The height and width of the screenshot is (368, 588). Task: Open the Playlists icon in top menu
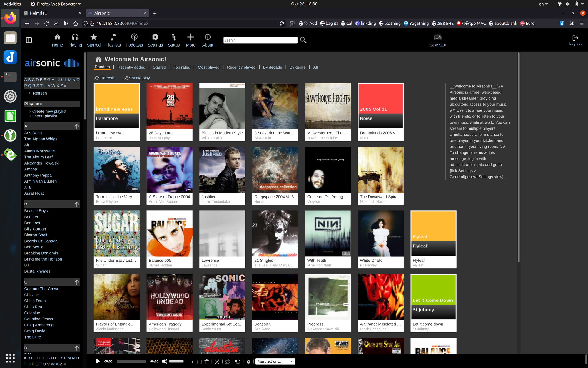pos(113,37)
